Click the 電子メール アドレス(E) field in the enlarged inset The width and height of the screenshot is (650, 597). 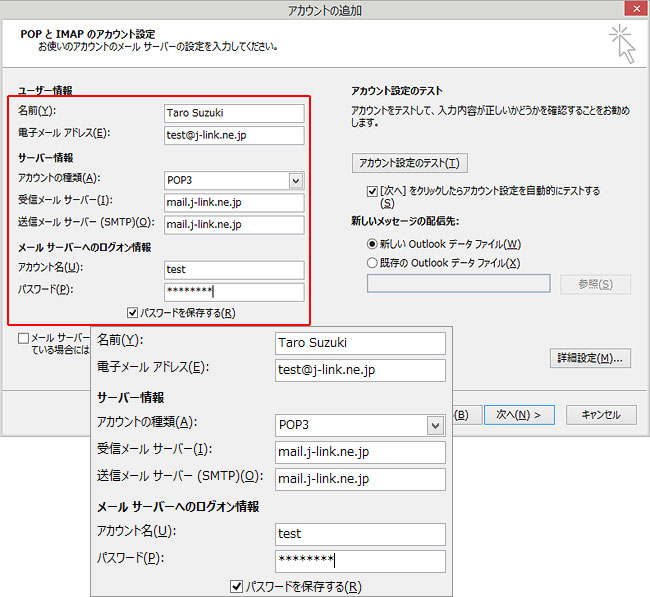[x=360, y=370]
